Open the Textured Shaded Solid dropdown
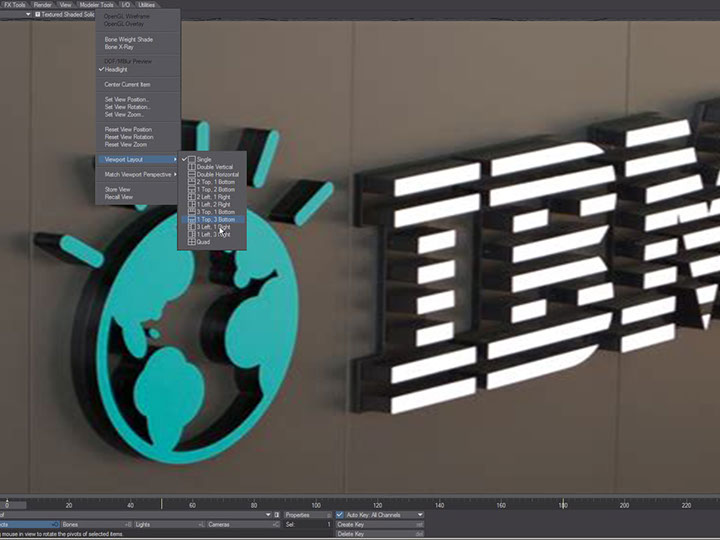 tap(66, 14)
